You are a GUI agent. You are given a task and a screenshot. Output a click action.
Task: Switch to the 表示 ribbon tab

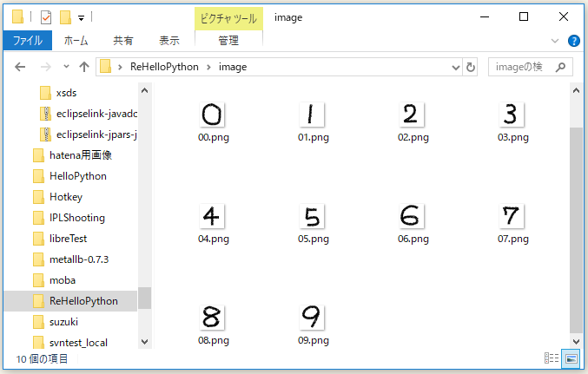click(169, 40)
